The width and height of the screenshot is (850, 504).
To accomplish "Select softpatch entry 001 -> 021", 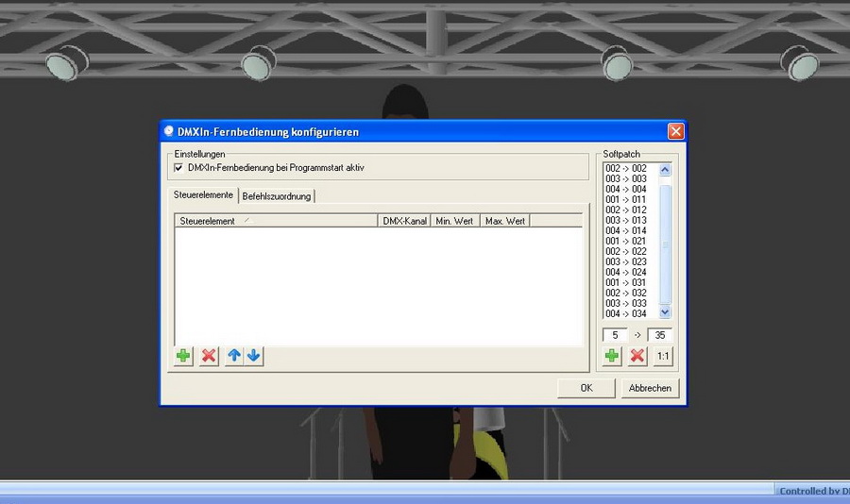I will [626, 241].
